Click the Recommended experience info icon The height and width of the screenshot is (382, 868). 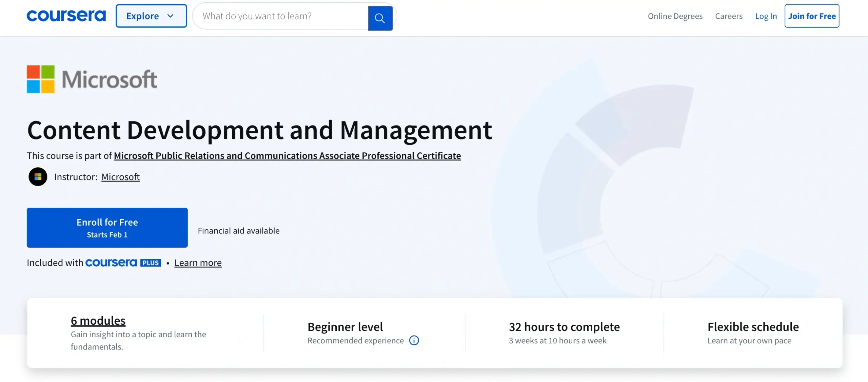point(414,340)
